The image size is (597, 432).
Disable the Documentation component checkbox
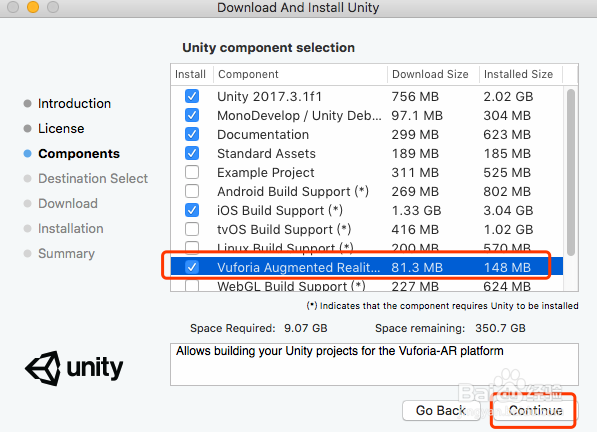[x=192, y=134]
